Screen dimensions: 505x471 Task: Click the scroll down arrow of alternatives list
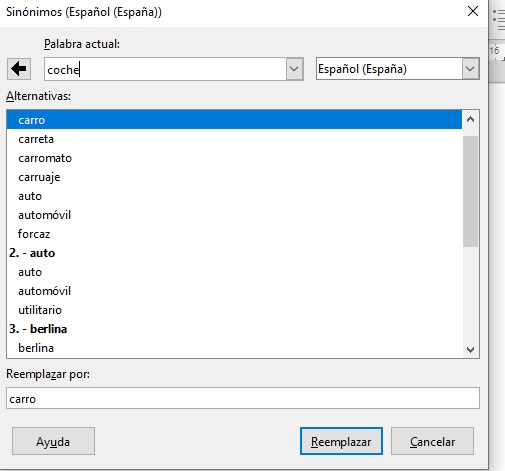tap(470, 349)
